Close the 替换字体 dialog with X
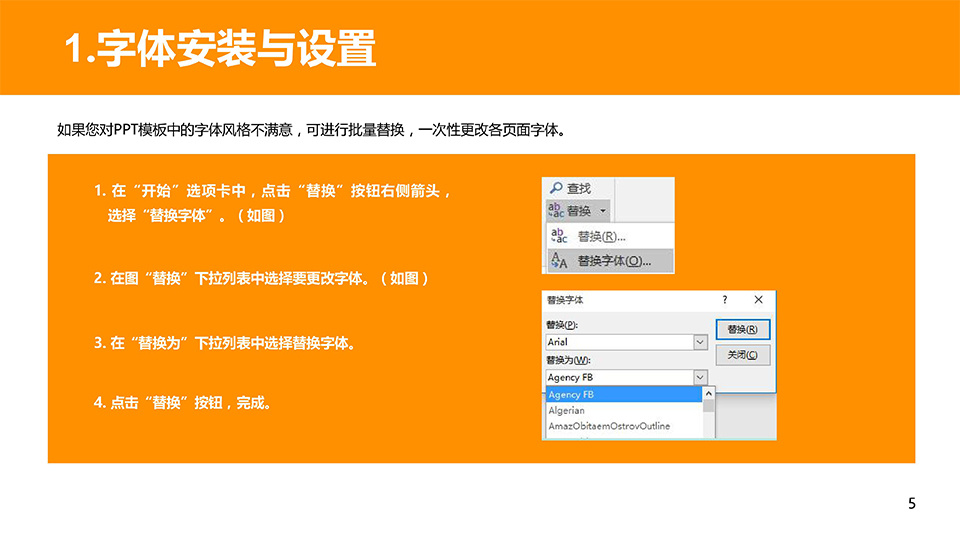Viewport: 960px width, 540px height. [x=758, y=300]
